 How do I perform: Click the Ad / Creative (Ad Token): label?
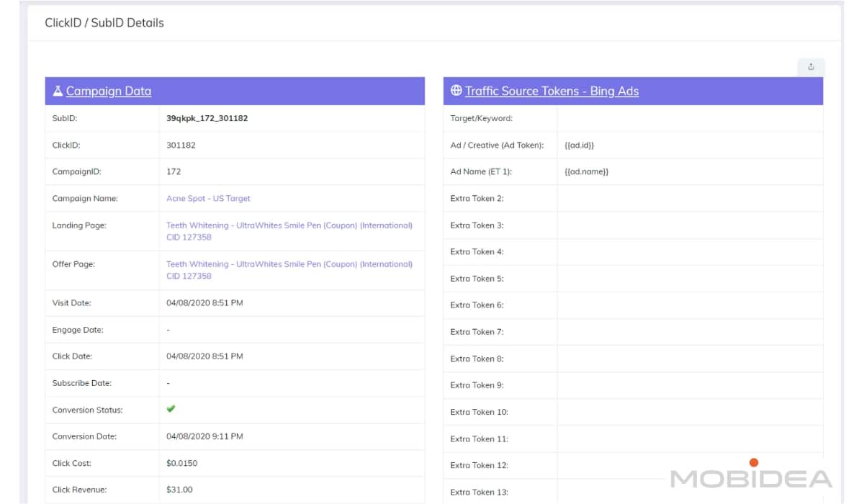(x=497, y=145)
